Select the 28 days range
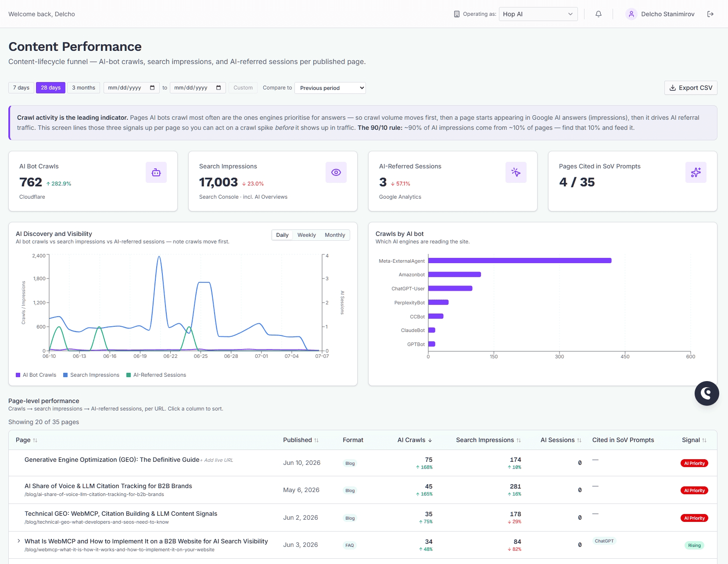 pyautogui.click(x=51, y=88)
